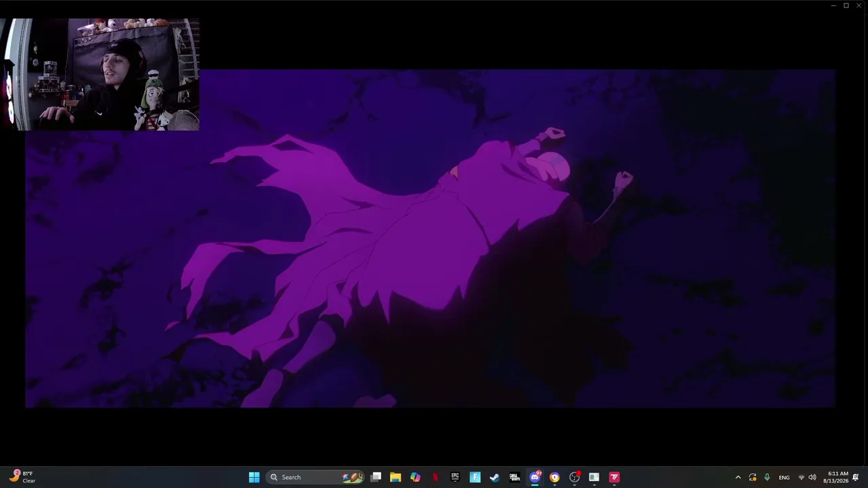Click the microphone in-use tray icon
This screenshot has height=488, width=868.
tap(767, 477)
